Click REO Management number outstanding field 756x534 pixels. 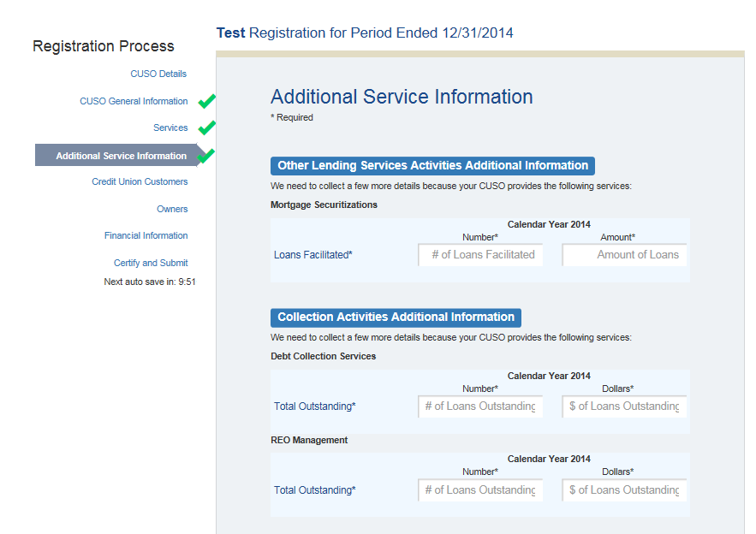click(x=480, y=489)
